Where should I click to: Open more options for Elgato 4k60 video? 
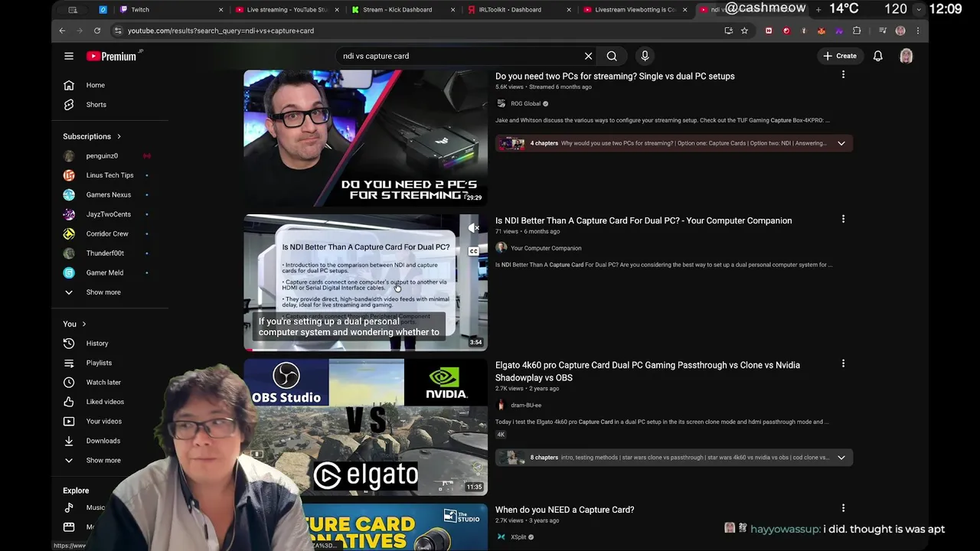coord(843,364)
